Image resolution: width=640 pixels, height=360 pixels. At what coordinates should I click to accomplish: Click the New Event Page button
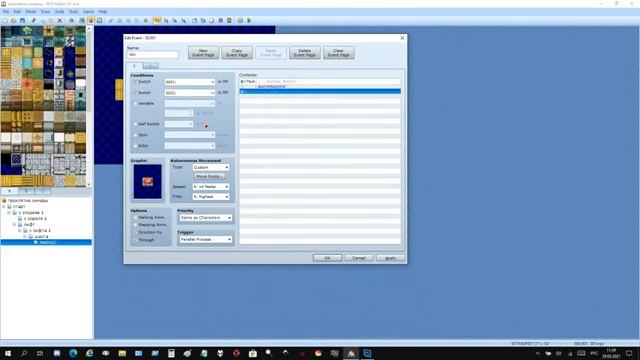pyautogui.click(x=203, y=53)
